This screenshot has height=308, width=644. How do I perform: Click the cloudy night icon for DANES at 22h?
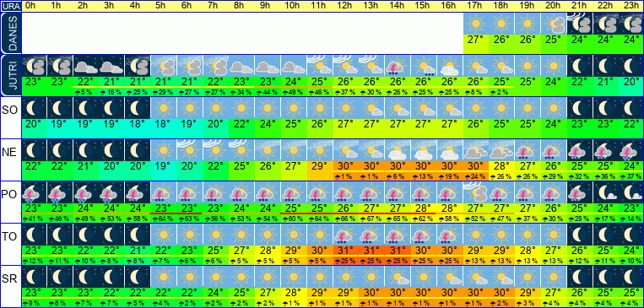(x=606, y=24)
